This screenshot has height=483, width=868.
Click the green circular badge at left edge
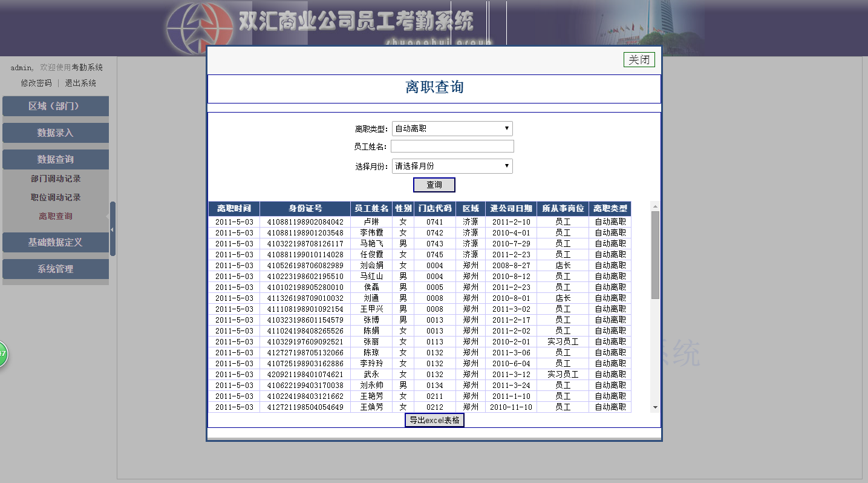(x=2, y=353)
